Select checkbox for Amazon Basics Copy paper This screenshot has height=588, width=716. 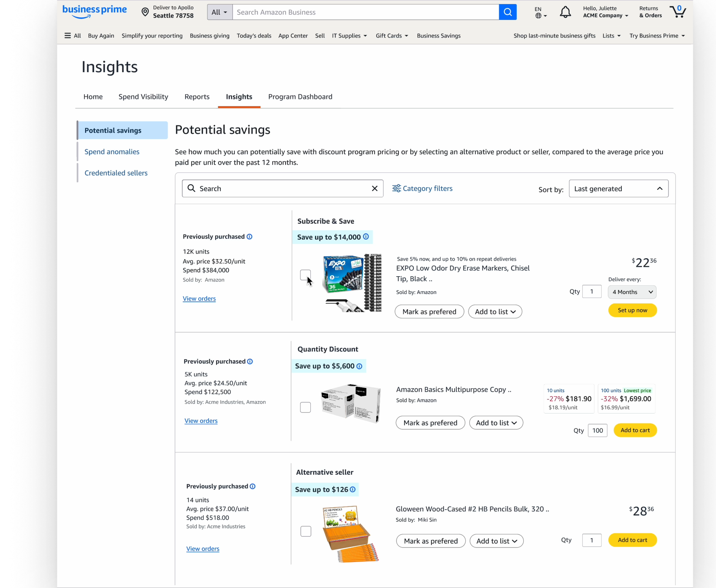(305, 407)
